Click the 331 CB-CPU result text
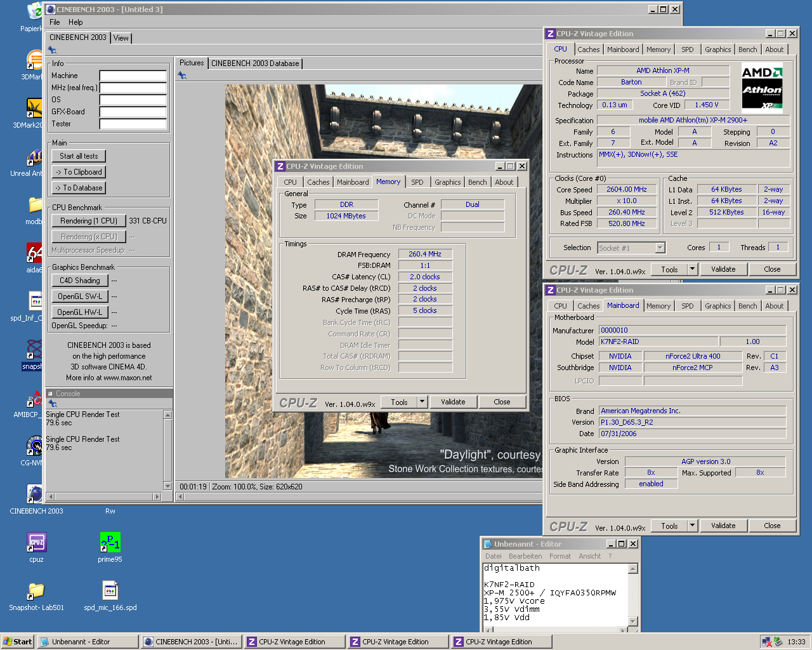This screenshot has width=812, height=650. 148,221
